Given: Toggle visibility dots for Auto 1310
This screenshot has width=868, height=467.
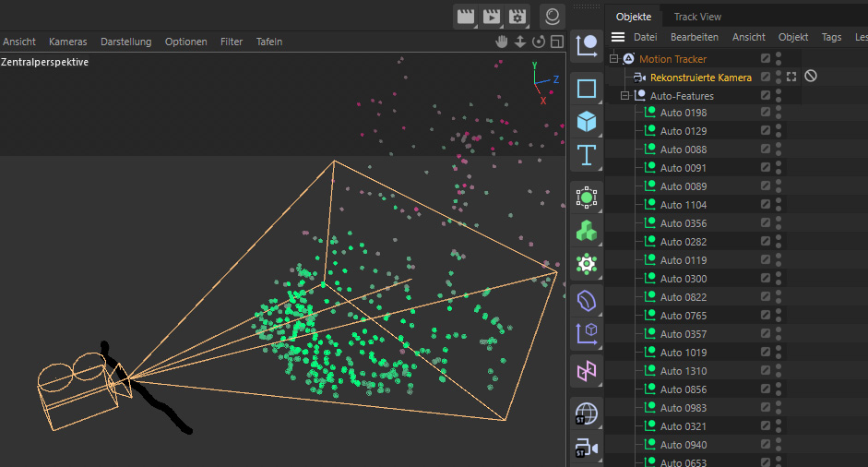Looking at the screenshot, I should coord(779,371).
